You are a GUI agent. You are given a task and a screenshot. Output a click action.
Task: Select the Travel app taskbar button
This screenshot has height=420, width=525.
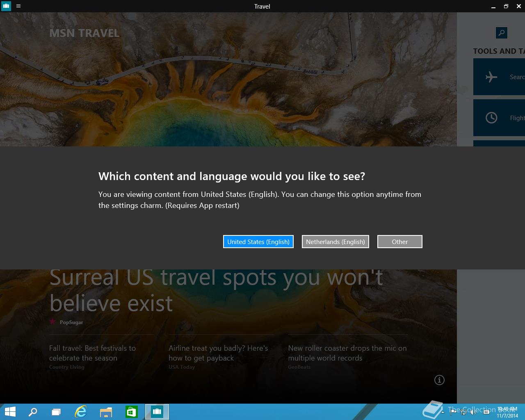click(157, 412)
